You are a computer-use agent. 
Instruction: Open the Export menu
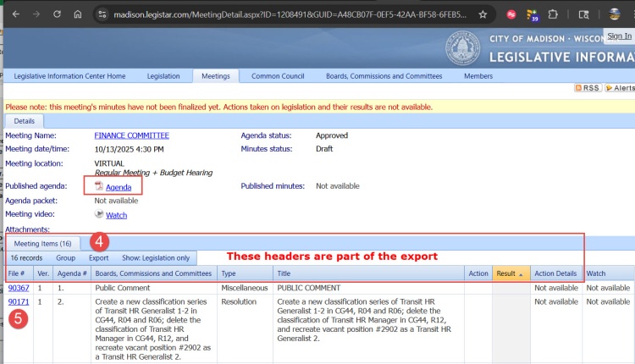pos(98,257)
